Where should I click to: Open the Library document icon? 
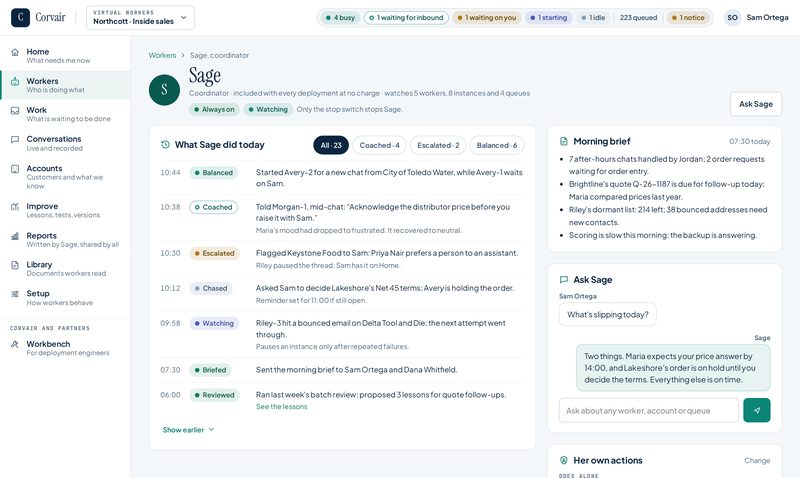coord(15,265)
